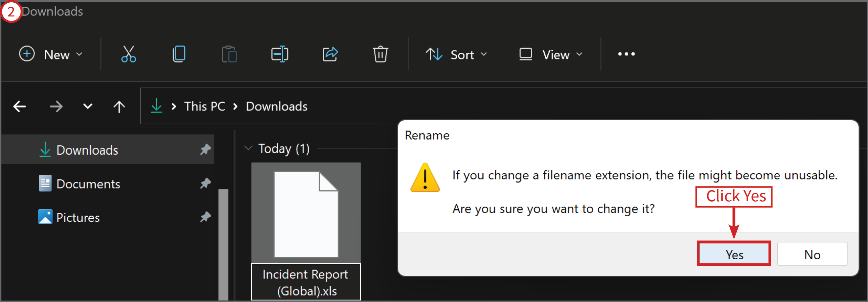Unpin Pictures via its pin icon

(205, 217)
